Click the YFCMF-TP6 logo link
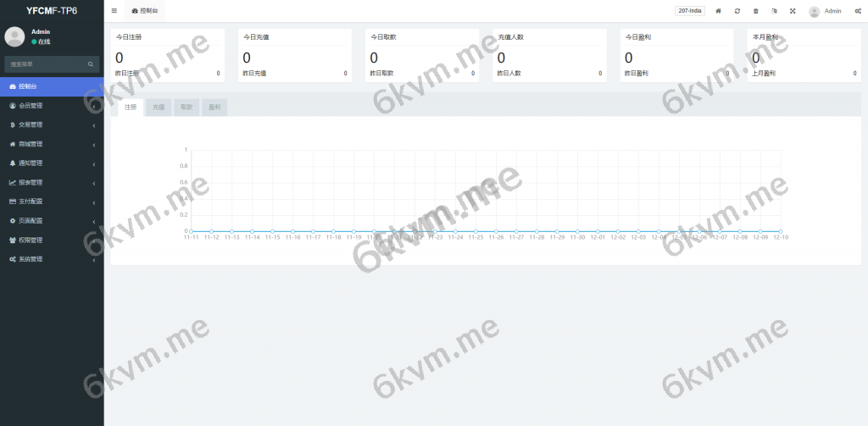The height and width of the screenshot is (426, 868). pyautogui.click(x=52, y=10)
